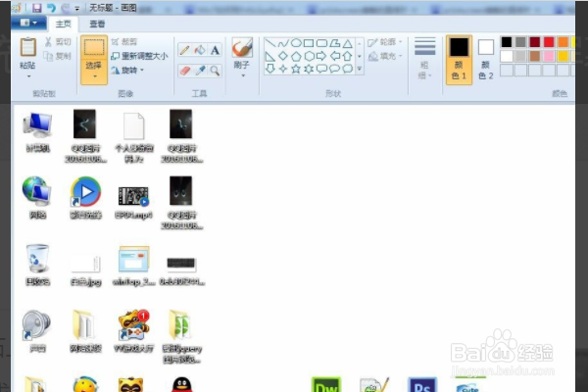Pick the orange color swatch
The image size is (588, 392).
[563, 42]
